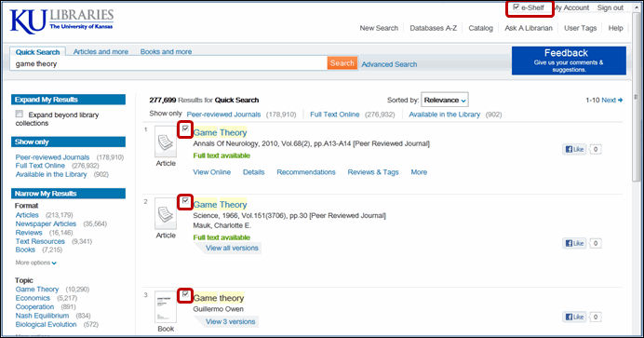Toggle e-Shelf checkbox icon in header
644x338 pixels.
[517, 7]
